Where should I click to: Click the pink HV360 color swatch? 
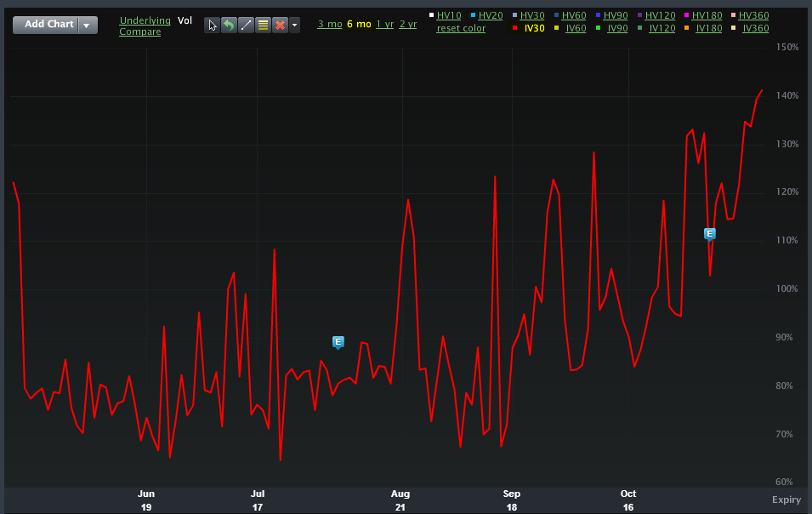(x=733, y=15)
